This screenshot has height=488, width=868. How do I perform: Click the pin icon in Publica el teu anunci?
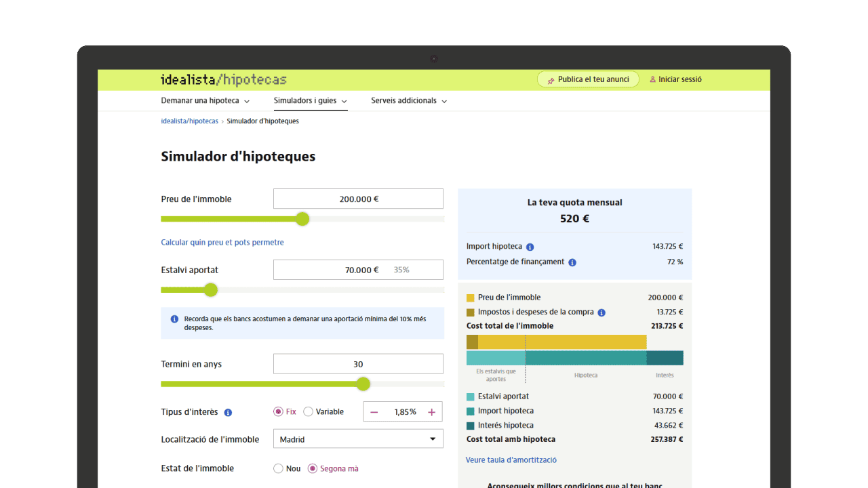click(x=551, y=80)
